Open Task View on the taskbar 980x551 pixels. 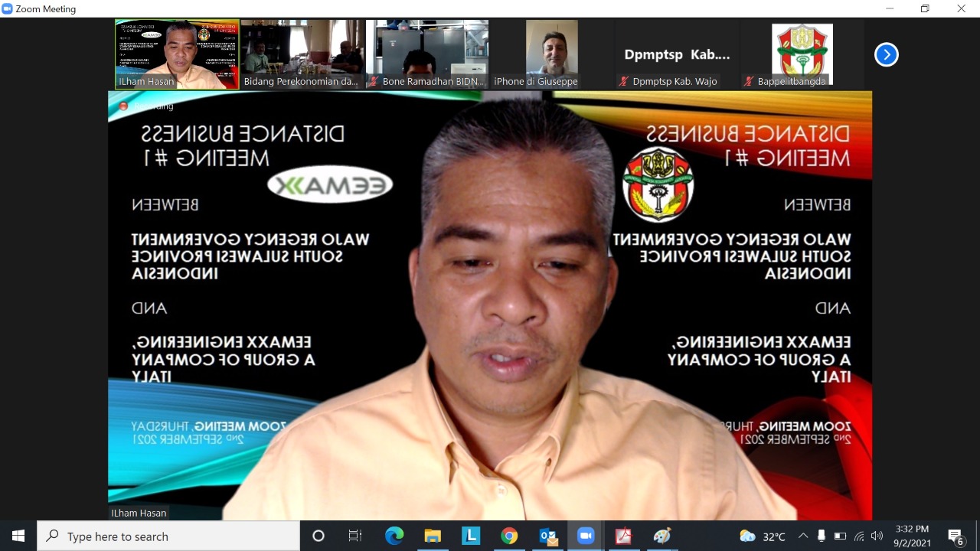pyautogui.click(x=355, y=536)
